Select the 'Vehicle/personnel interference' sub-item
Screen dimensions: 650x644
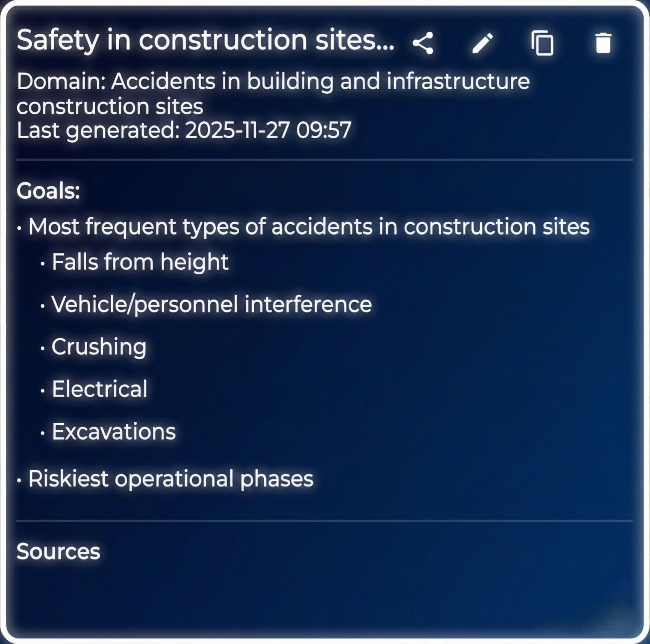point(211,304)
